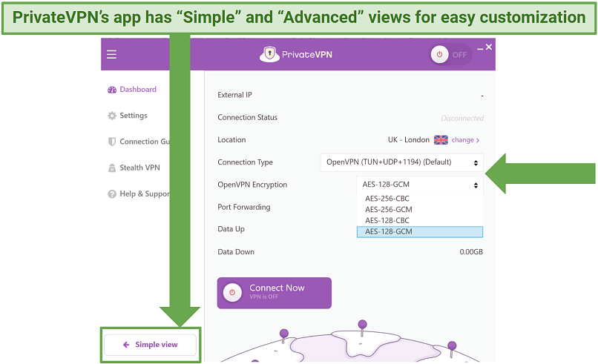
Task: Open the Stealth VPN menu item
Action: pyautogui.click(x=139, y=168)
